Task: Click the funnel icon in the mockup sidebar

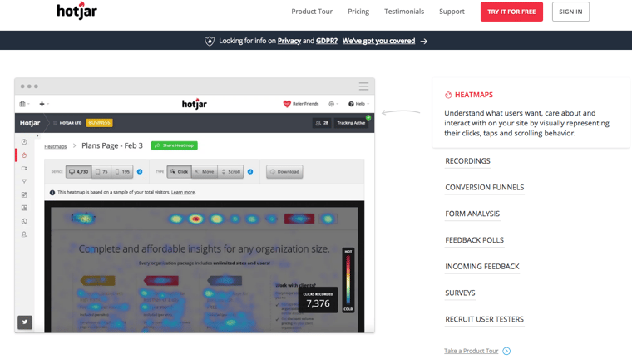Action: 24,181
